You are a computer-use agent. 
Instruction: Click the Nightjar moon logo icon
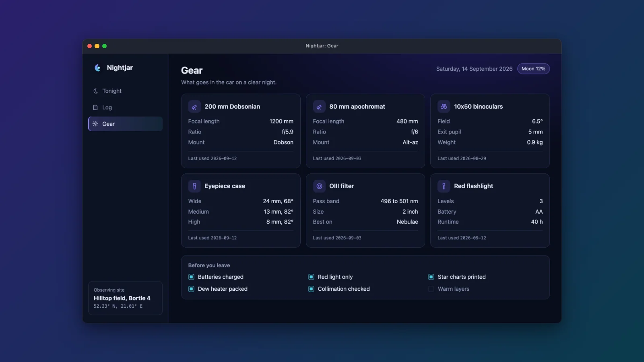pos(97,68)
